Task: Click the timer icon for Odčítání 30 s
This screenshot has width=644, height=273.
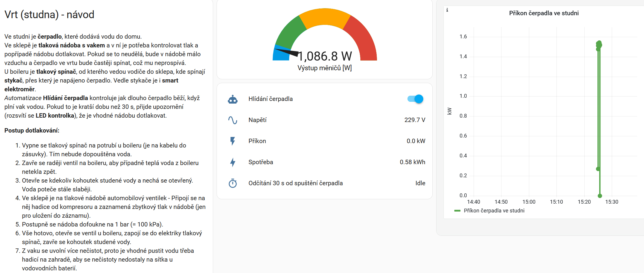Action: tap(233, 183)
